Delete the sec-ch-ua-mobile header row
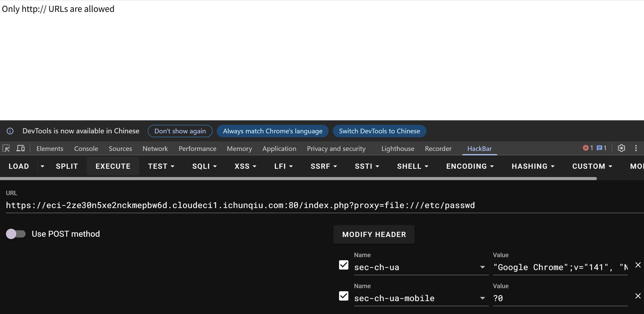The width and height of the screenshot is (644, 314). click(638, 296)
